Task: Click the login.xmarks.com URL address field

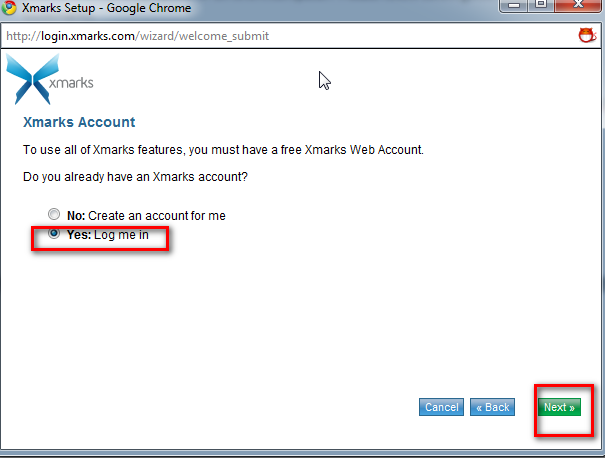Action: (287, 36)
